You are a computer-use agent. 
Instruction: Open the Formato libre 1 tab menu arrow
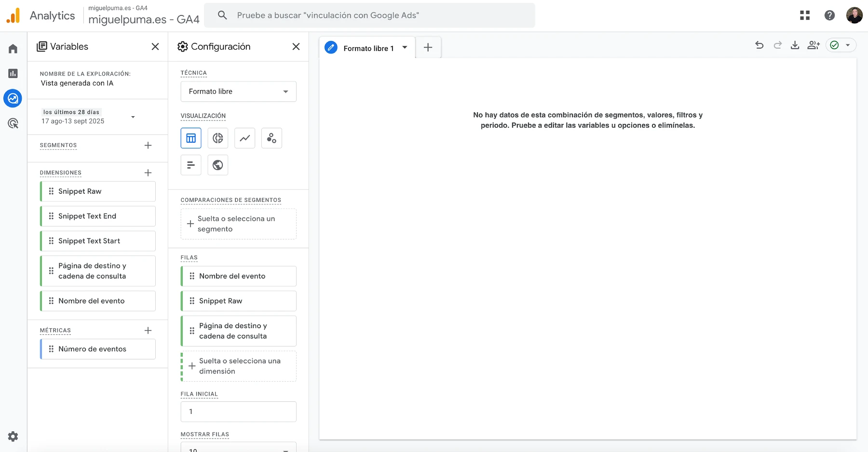[405, 48]
